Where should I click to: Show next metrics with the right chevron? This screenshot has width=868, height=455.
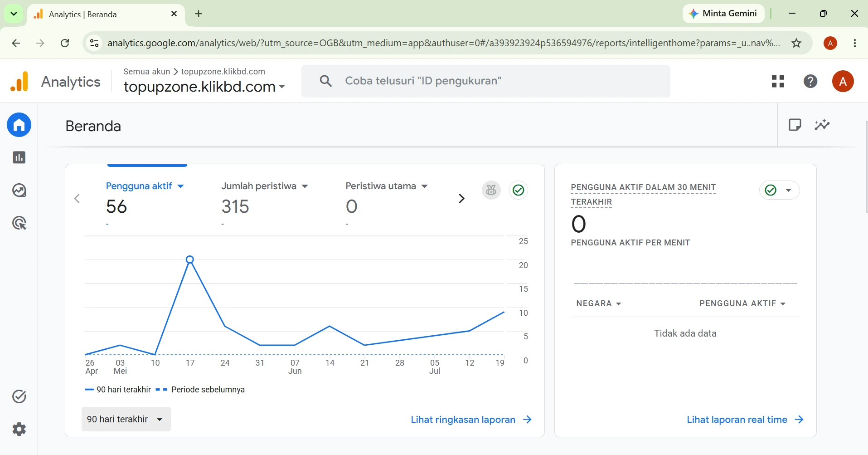461,198
